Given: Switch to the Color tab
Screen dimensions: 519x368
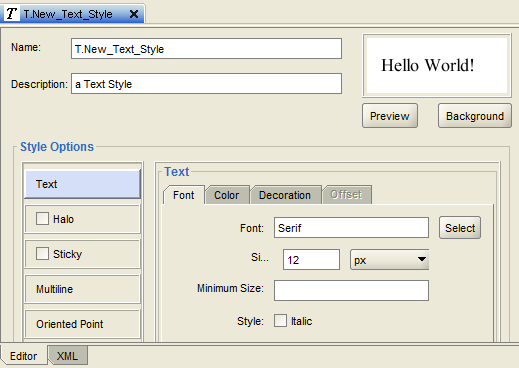Looking at the screenshot, I should tap(227, 195).
